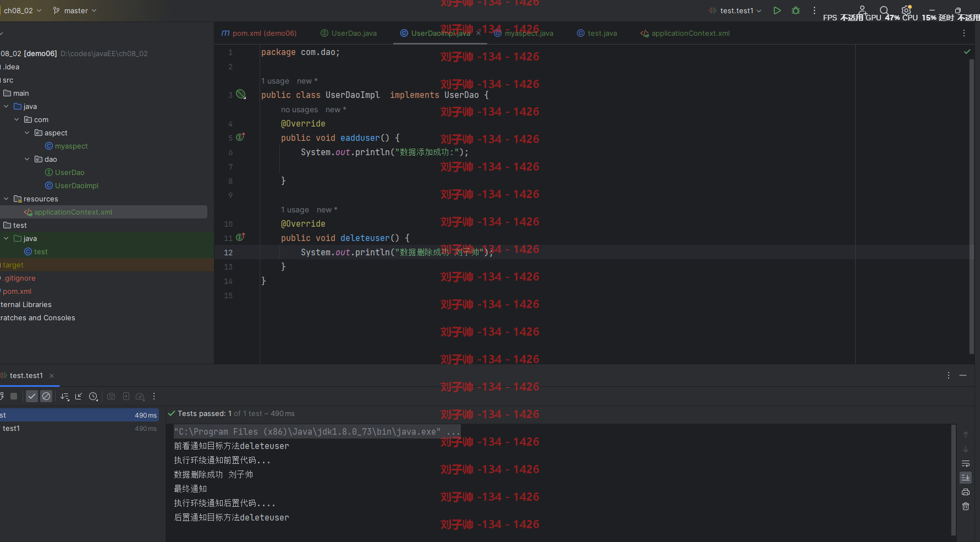Click 'no usages' hint above eadduser

point(299,110)
